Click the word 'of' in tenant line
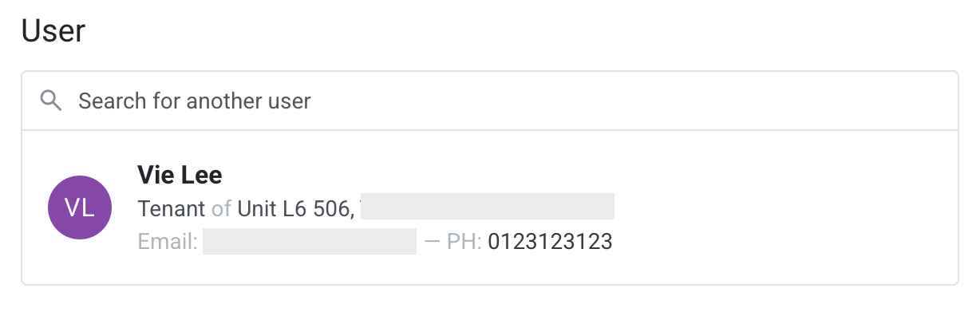This screenshot has width=980, height=324. pos(221,208)
